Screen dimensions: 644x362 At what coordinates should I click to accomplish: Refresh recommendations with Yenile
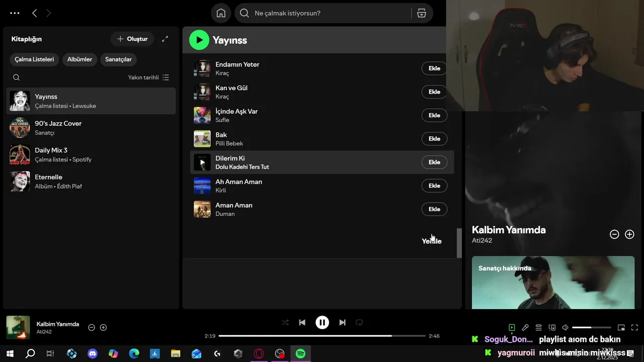click(432, 241)
